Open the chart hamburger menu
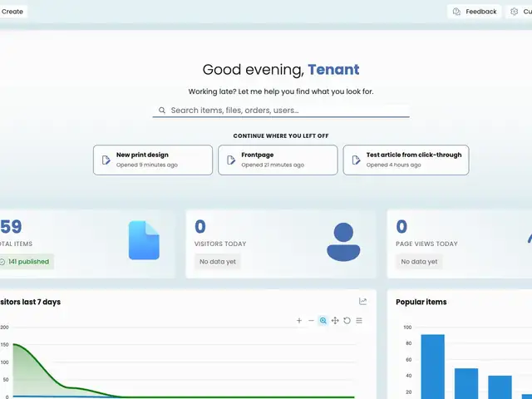532x399 pixels. click(359, 321)
